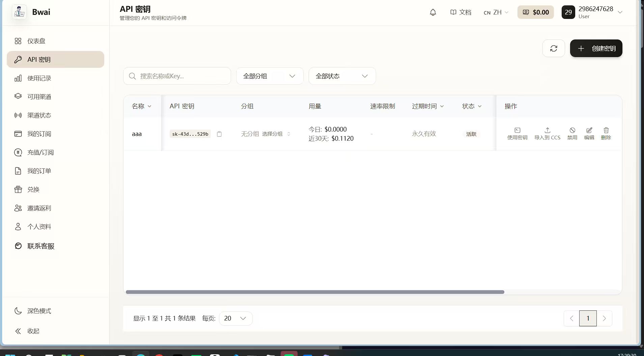
Task: Open the per-page 20 dropdown
Action: (235, 319)
